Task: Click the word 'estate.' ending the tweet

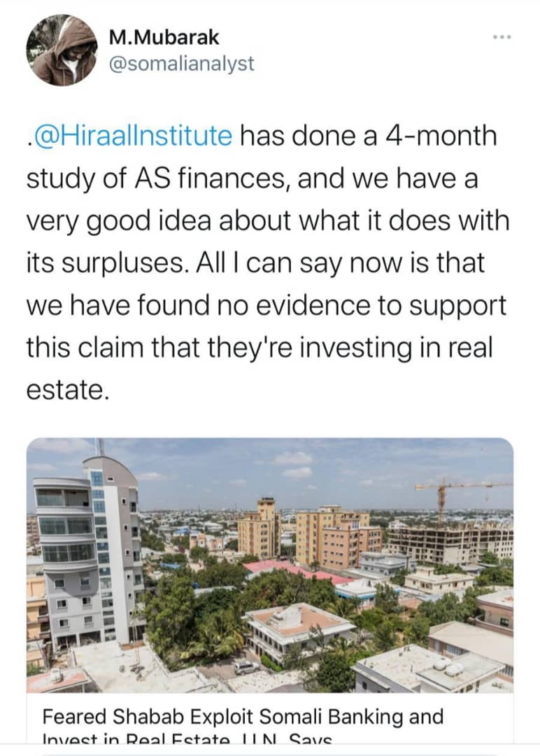Action: pos(68,390)
